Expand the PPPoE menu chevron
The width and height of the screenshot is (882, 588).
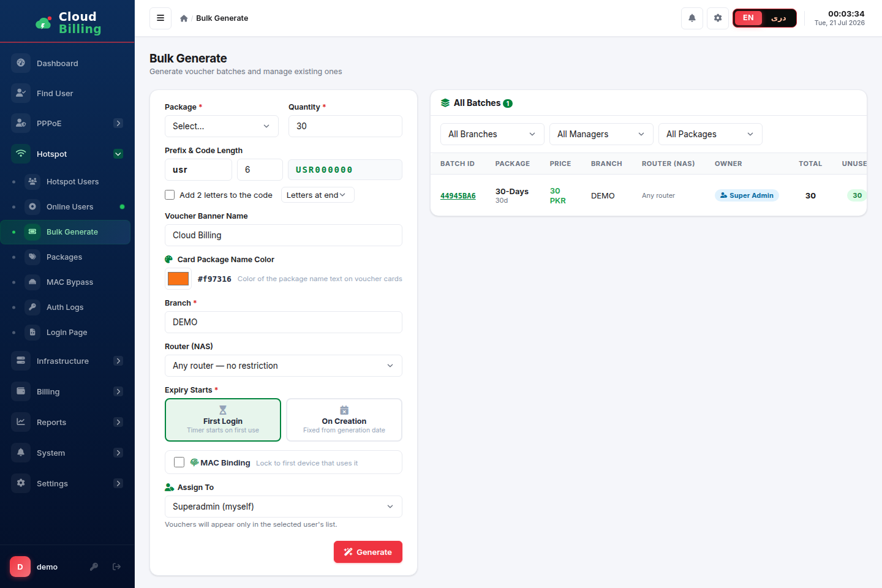pos(118,123)
